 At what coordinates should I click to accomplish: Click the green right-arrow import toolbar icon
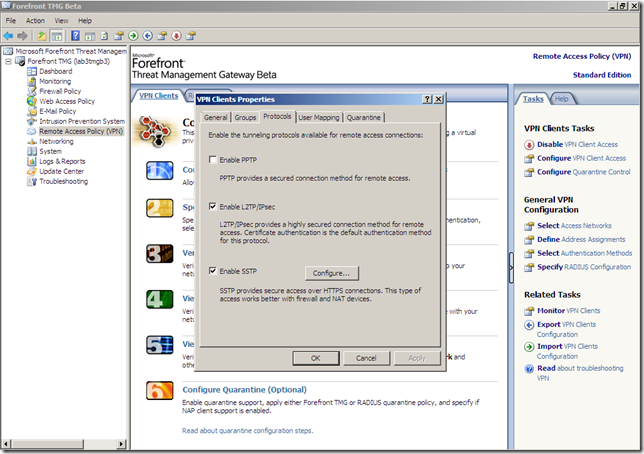pos(133,36)
